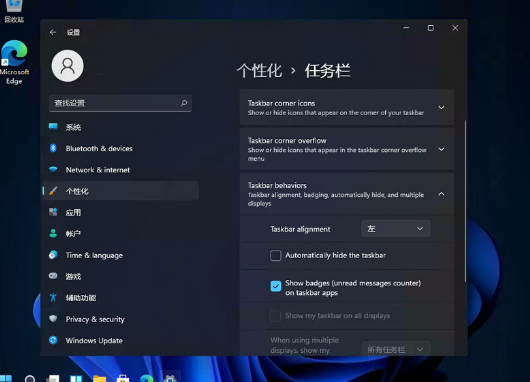This screenshot has height=382, width=530.
Task: Open the Widgets taskbar icon
Action: pyautogui.click(x=76, y=379)
